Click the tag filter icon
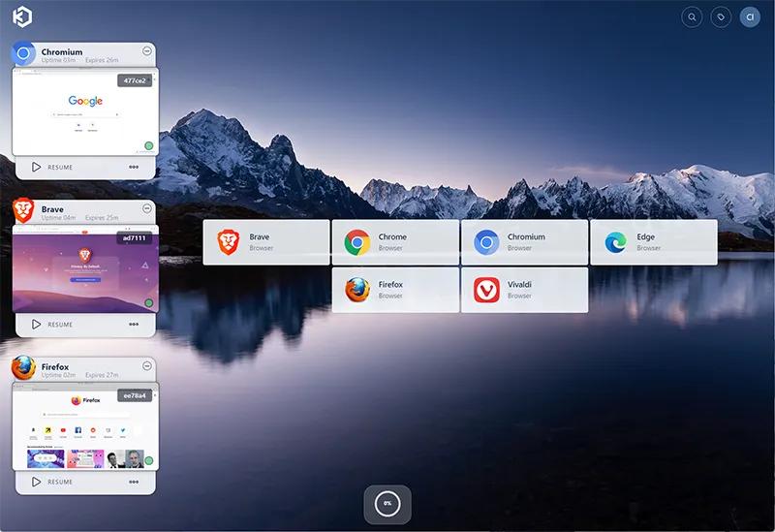This screenshot has width=775, height=532. click(720, 16)
